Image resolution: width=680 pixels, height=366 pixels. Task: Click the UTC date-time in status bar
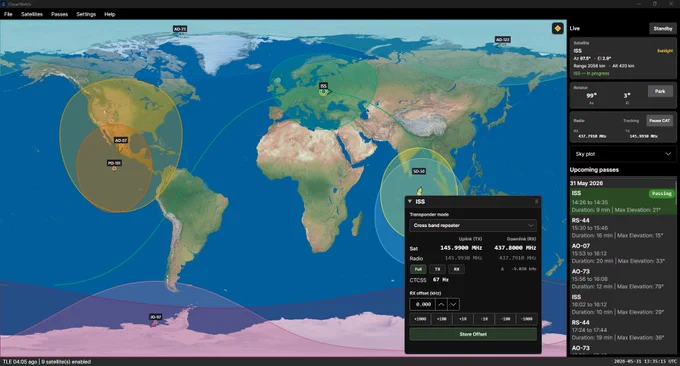coord(645,362)
